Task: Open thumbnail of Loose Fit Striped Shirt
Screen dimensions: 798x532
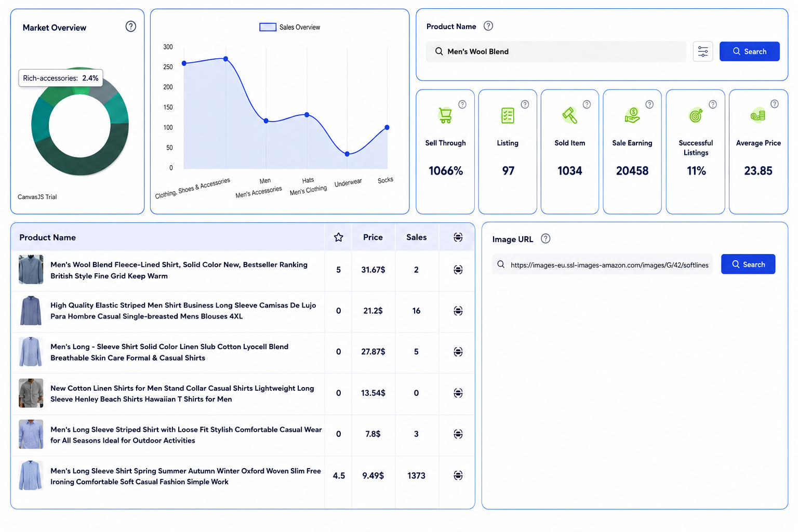Action: click(31, 434)
